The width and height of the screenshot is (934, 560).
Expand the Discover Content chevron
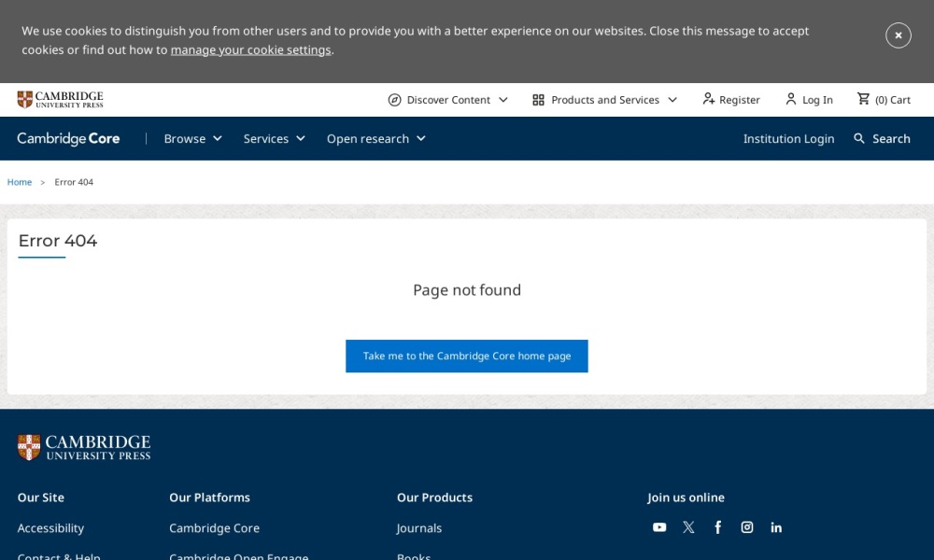click(x=503, y=100)
